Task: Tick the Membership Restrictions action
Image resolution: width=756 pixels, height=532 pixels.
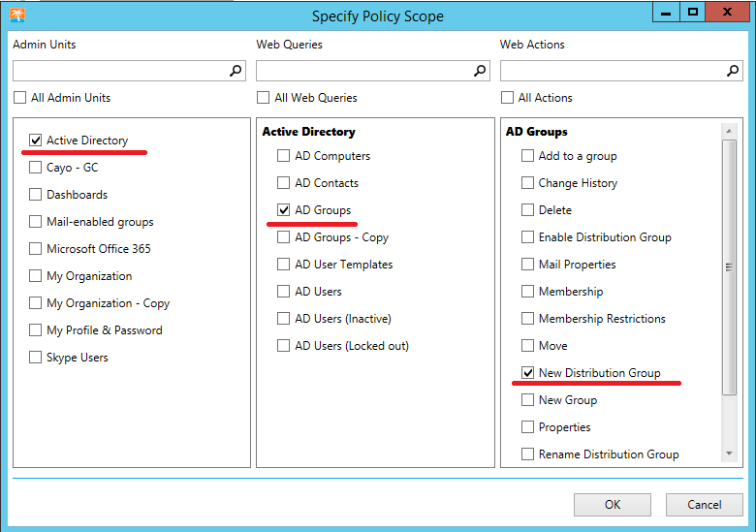Action: (x=528, y=319)
